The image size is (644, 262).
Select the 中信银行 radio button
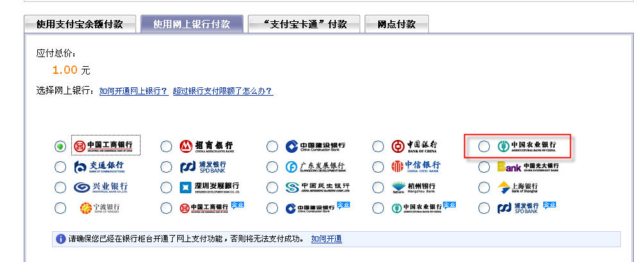[378, 167]
